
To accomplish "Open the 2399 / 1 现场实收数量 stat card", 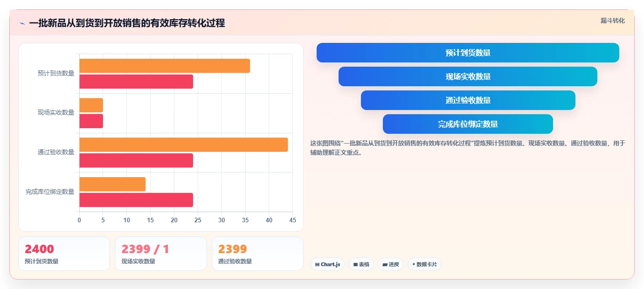I will [x=160, y=254].
